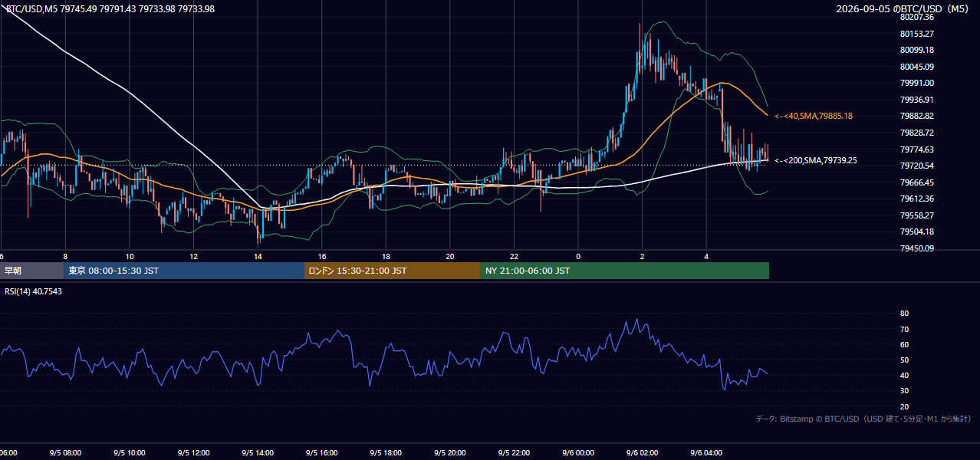980x460 pixels.
Task: Select the 79828.72 price axis label
Action: point(916,133)
